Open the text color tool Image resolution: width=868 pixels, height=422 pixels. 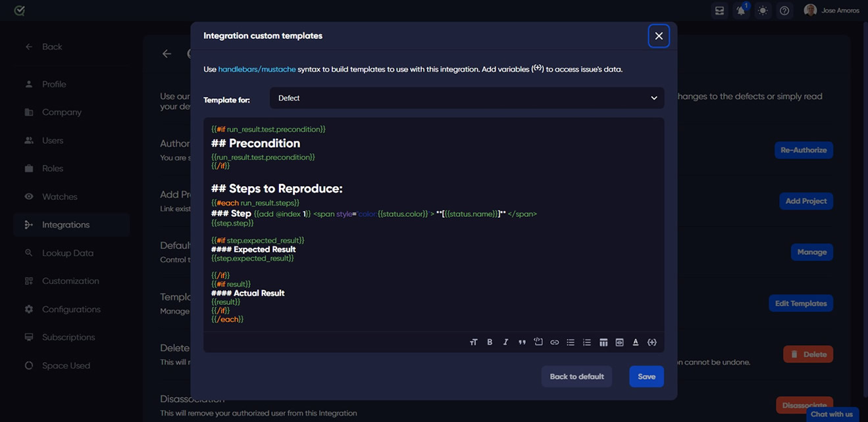coord(636,342)
